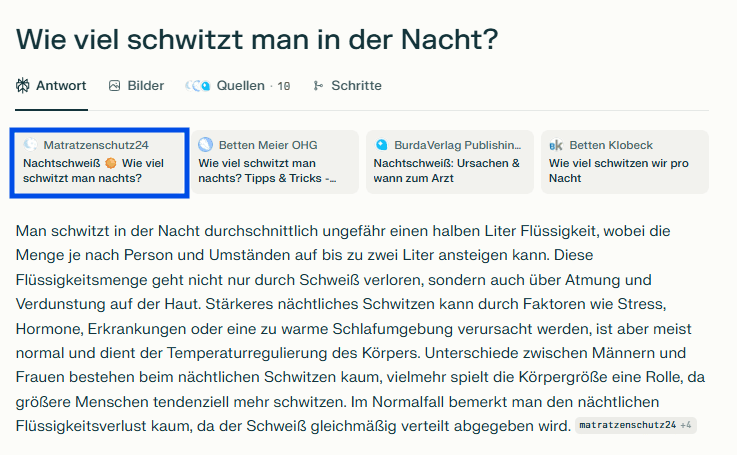Click the heading 'Wie viel schwitzt man in der Nacht?'
Image resolution: width=737 pixels, height=455 pixels.
(x=257, y=39)
